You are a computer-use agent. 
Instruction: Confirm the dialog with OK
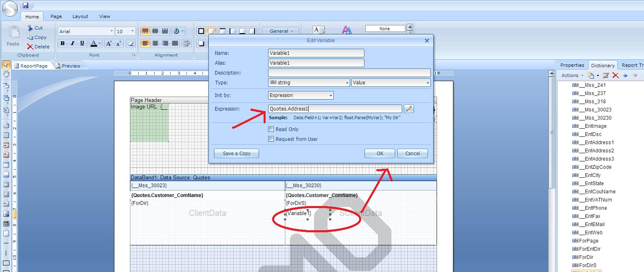click(x=380, y=153)
